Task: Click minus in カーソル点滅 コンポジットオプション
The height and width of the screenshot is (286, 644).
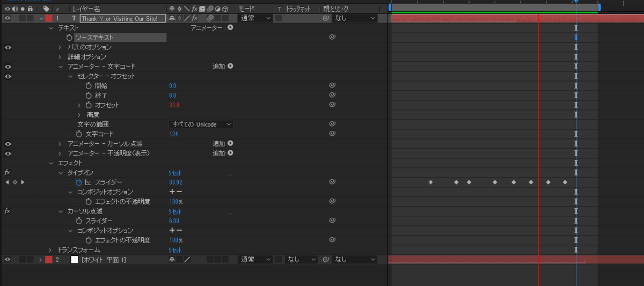Action: 179,230
